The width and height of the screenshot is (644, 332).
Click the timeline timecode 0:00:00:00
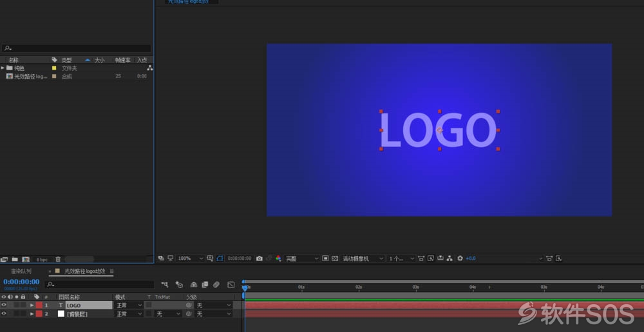tap(21, 282)
